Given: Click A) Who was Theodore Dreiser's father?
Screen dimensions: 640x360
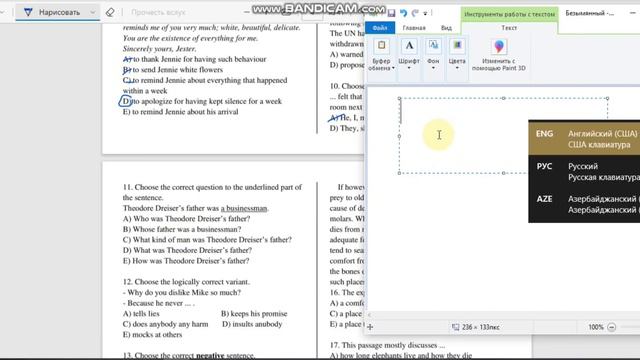Looking at the screenshot, I should click(x=187, y=219).
